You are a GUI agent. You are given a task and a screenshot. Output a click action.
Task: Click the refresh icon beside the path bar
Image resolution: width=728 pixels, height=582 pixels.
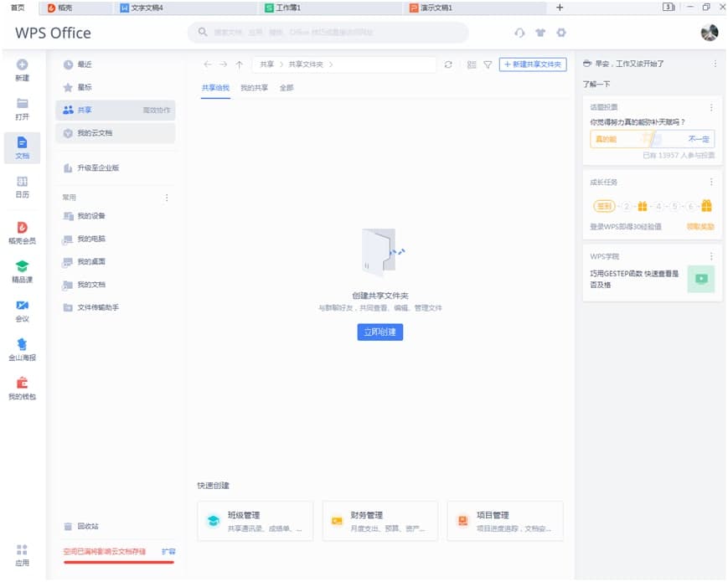pos(448,64)
